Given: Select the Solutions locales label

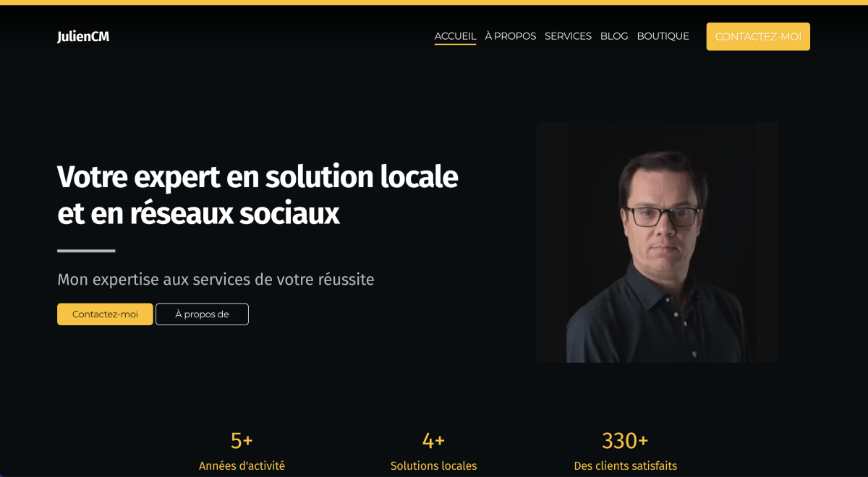Looking at the screenshot, I should click(x=433, y=466).
